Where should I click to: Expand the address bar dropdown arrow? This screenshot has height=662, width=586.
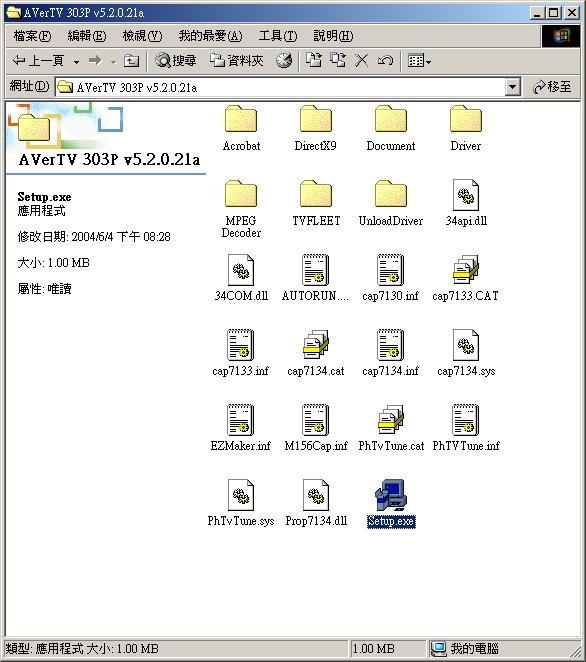tap(512, 87)
